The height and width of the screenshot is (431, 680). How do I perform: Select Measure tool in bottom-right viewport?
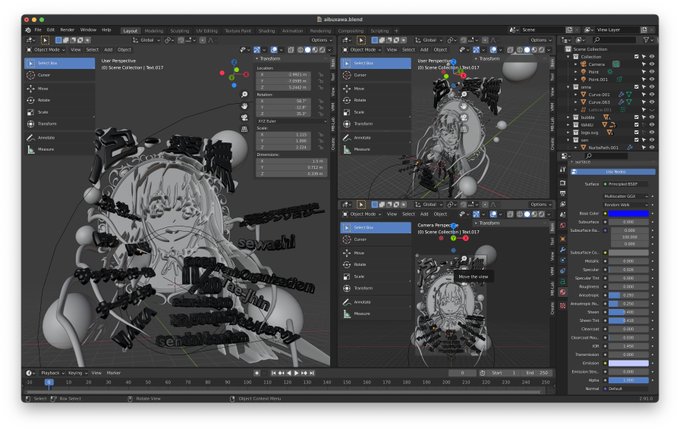click(x=376, y=313)
